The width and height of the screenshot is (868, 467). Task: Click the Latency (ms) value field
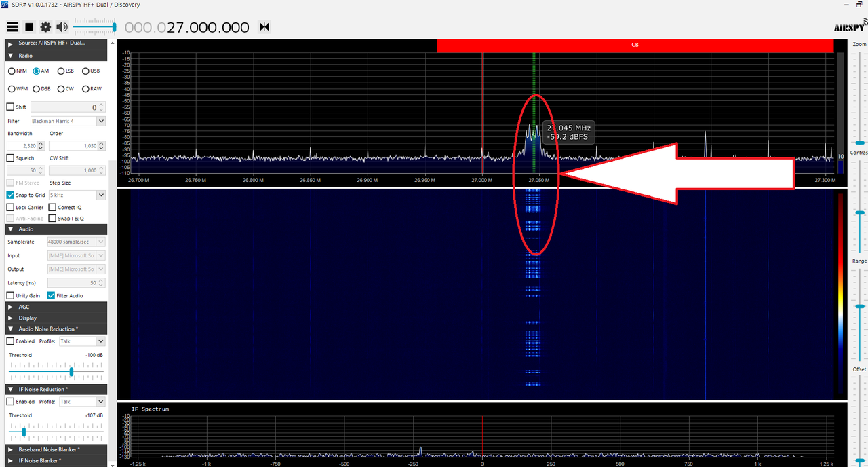(77, 282)
